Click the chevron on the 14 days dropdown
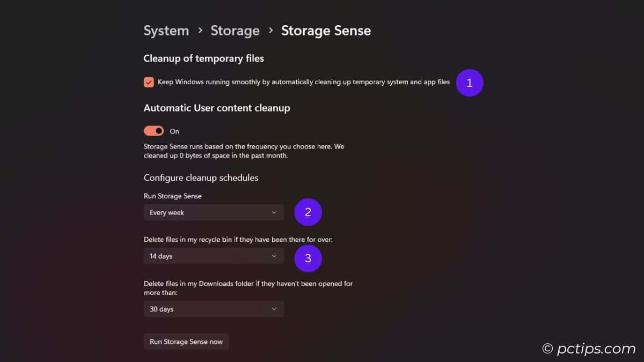This screenshot has width=644, height=362. coord(274,256)
